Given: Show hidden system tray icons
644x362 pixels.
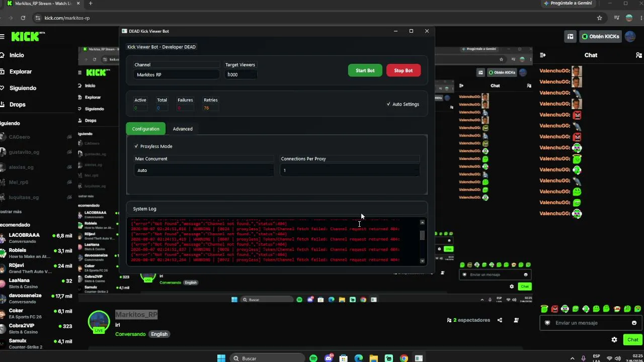Looking at the screenshot, I should coord(573,358).
